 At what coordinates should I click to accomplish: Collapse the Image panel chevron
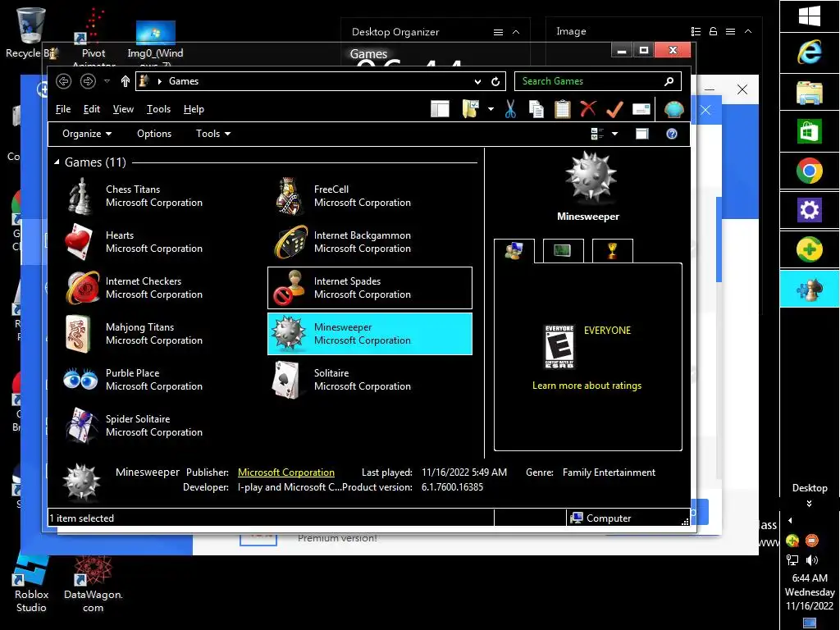(748, 32)
